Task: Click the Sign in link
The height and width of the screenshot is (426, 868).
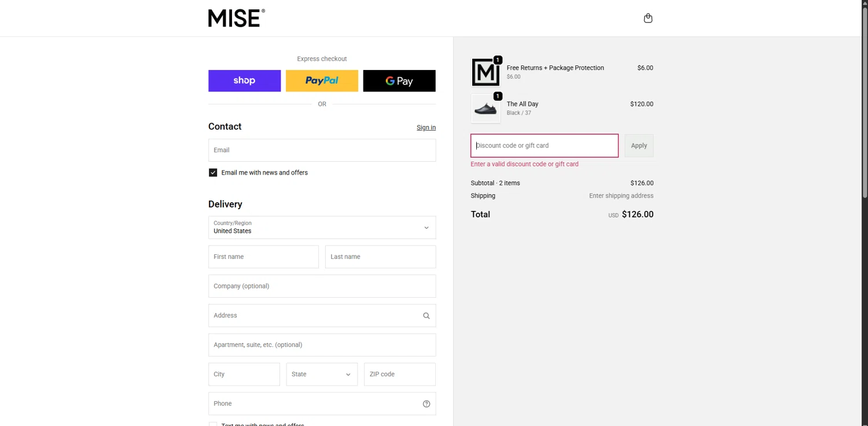Action: coord(426,128)
